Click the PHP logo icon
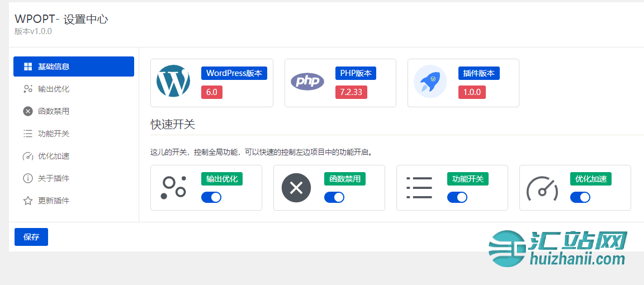Screen dimensions: 644x285 (307, 82)
